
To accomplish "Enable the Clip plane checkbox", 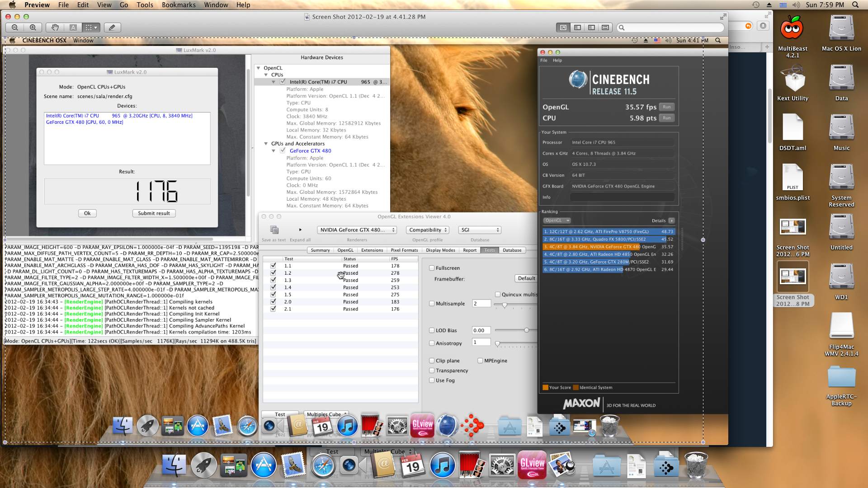I will 432,361.
